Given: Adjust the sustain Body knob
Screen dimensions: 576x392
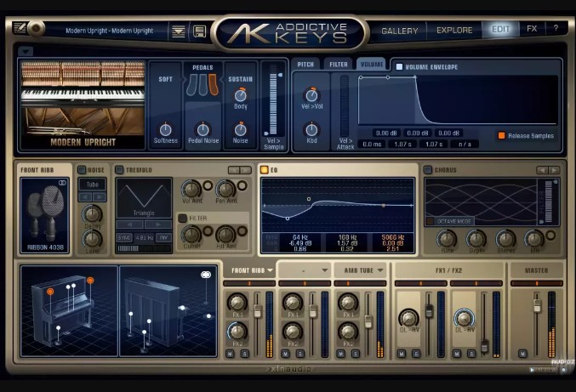Looking at the screenshot, I should point(240,95).
